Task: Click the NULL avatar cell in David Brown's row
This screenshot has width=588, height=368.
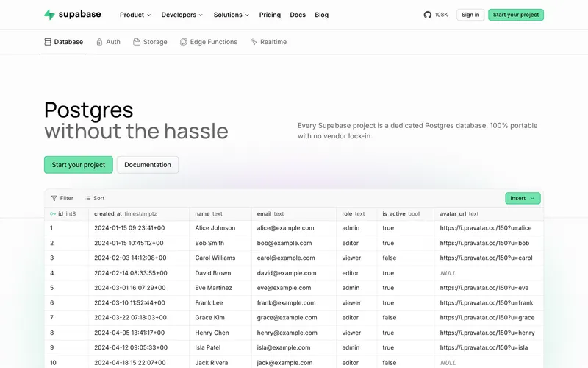Action: pyautogui.click(x=489, y=273)
